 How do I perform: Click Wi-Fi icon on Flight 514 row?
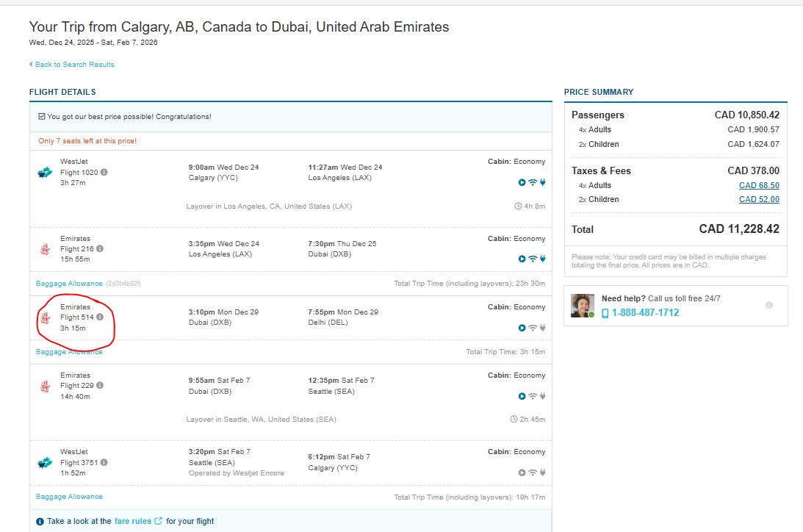[x=533, y=328]
